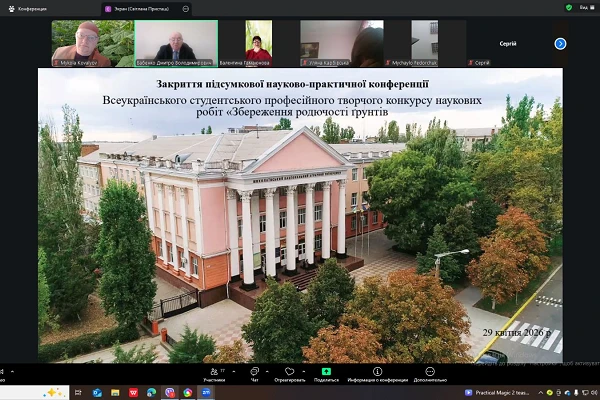Open the Дополнительно more-options menu

coord(430,375)
